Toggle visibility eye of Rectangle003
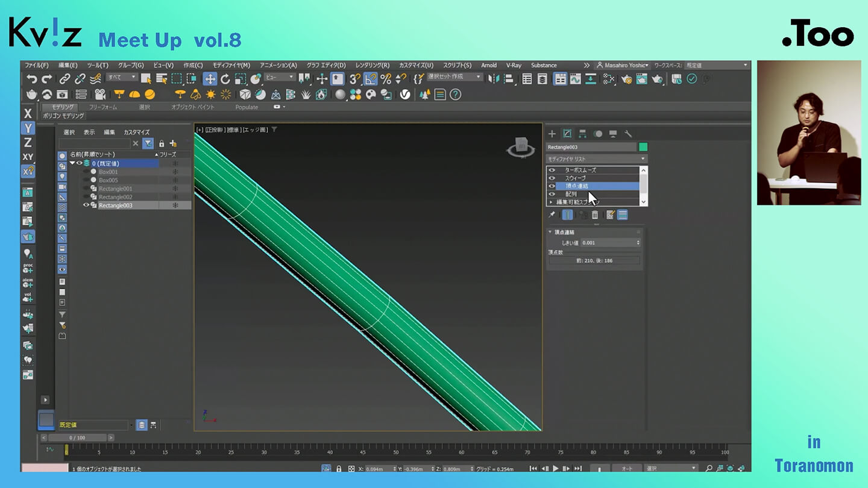 86,205
